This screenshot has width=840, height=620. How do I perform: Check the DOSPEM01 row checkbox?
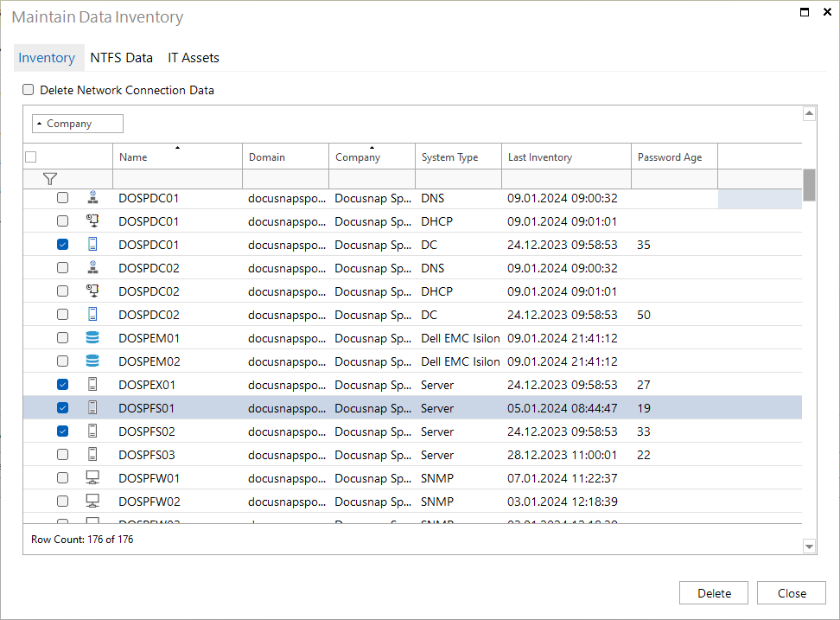(x=63, y=337)
